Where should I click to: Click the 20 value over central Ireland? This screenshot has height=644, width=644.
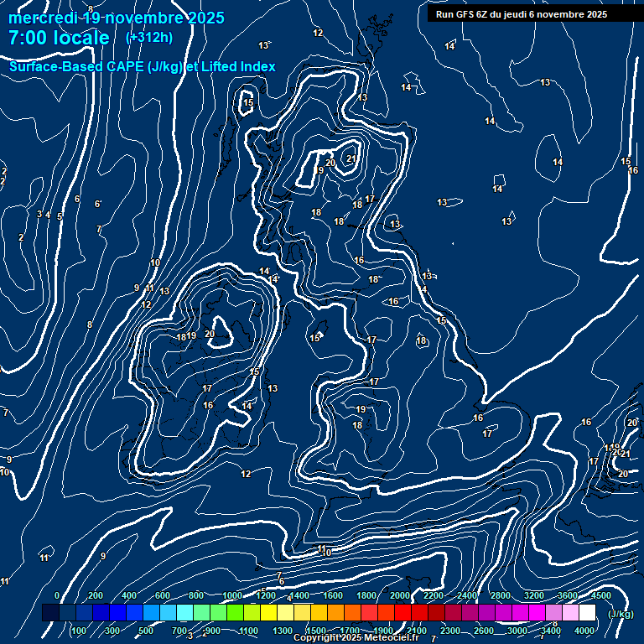click(210, 334)
